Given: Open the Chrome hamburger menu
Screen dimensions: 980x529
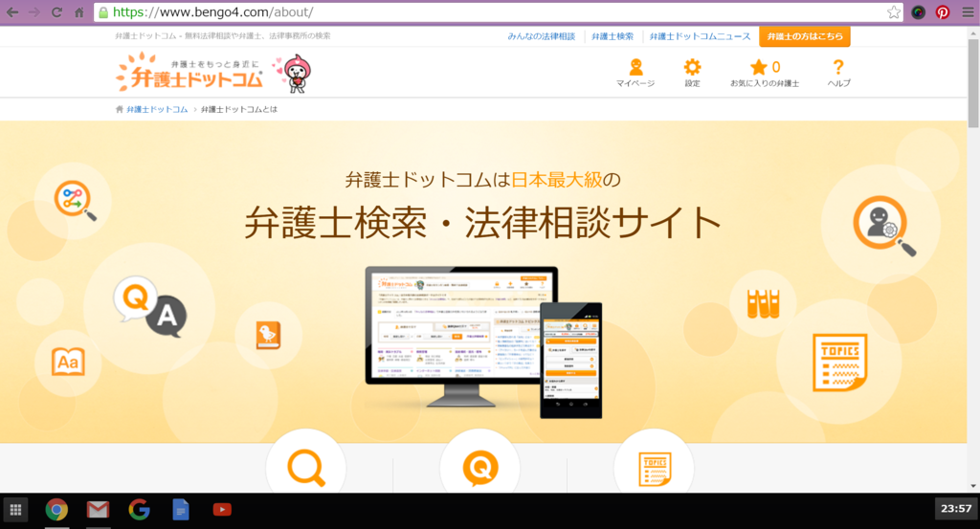Looking at the screenshot, I should (968, 11).
